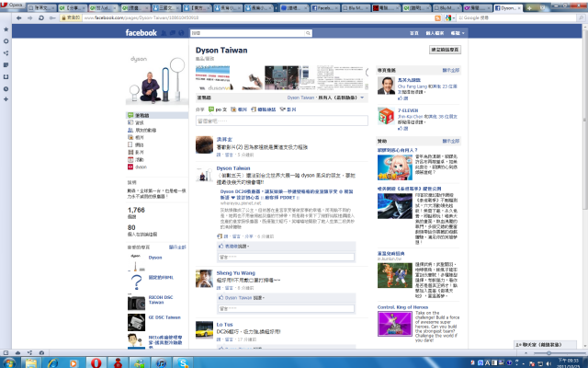Screen dimensions: 588x368
Task: Open Facebook messages icon
Action: coord(173,33)
